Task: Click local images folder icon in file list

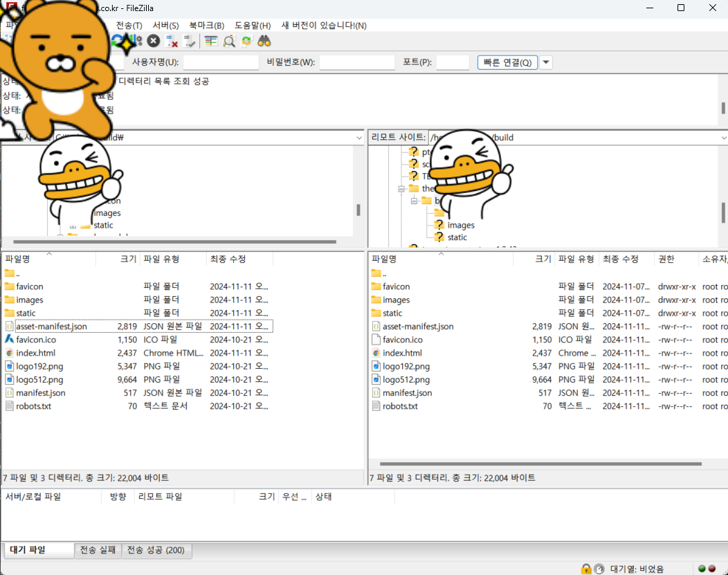Action: pos(9,300)
